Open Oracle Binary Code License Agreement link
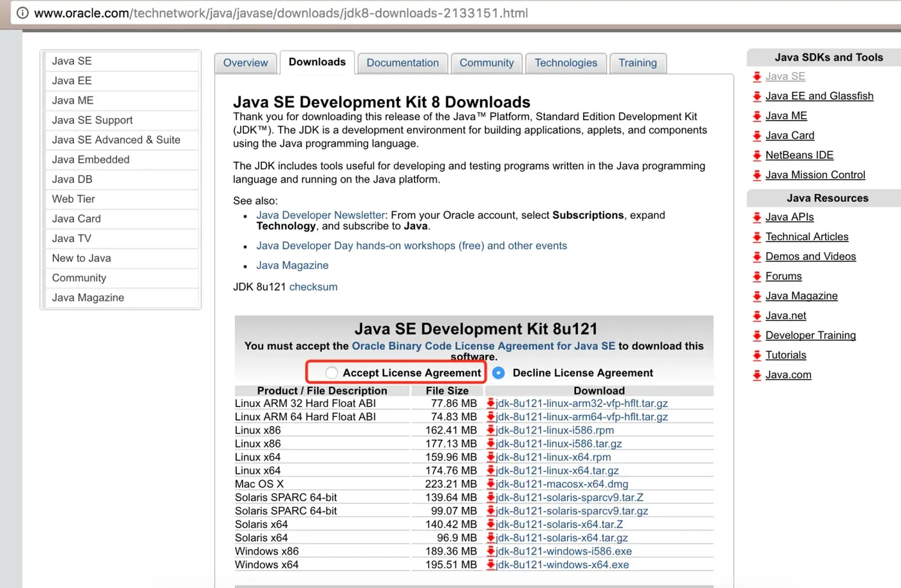 [x=483, y=346]
